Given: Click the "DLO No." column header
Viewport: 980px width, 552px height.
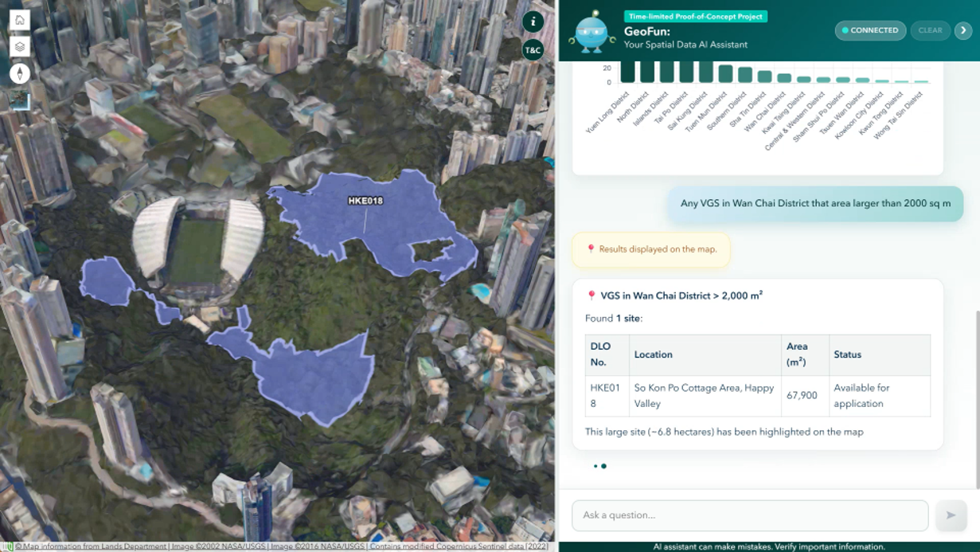Looking at the screenshot, I should (x=606, y=354).
